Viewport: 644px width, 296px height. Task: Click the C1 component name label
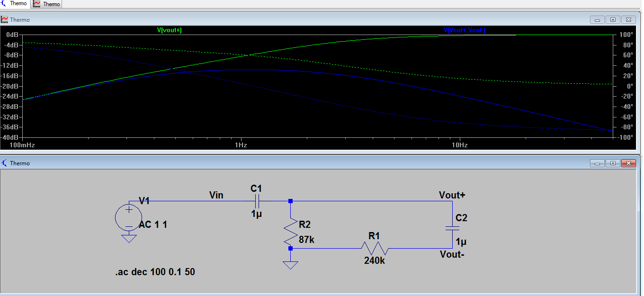[256, 188]
